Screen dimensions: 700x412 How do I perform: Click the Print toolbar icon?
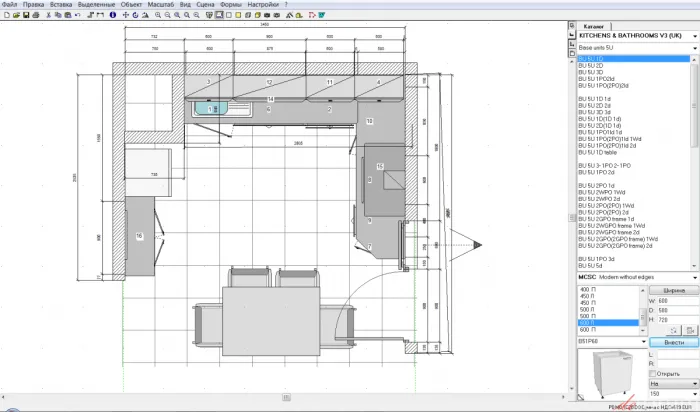click(x=36, y=16)
